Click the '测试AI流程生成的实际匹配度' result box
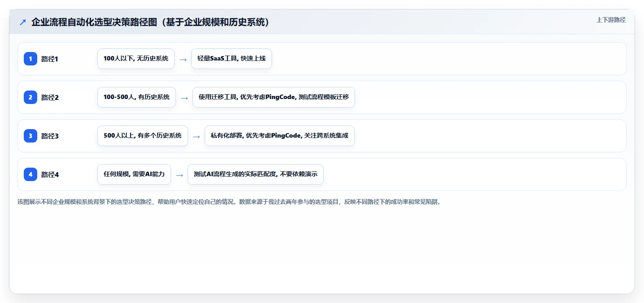This screenshot has width=644, height=303. [255, 174]
